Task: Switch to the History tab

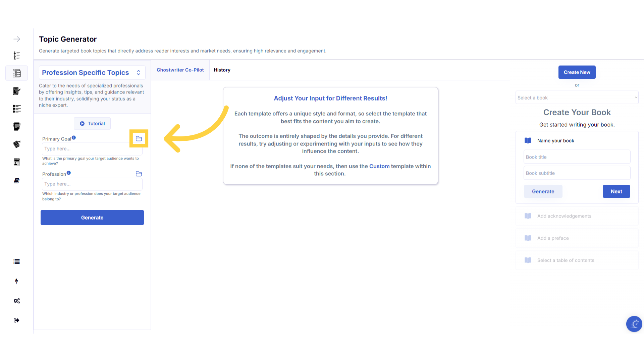Action: click(x=222, y=70)
